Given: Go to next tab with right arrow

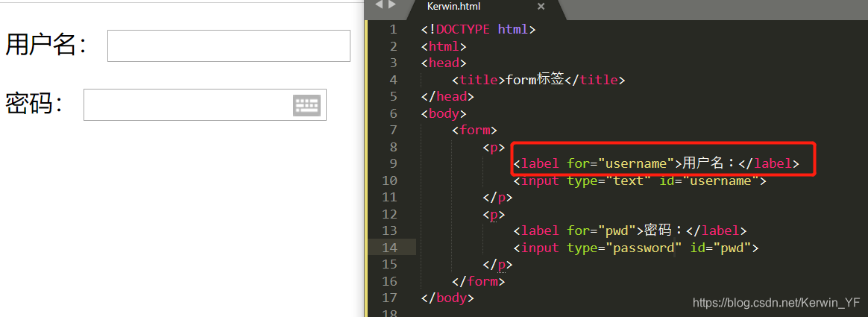Looking at the screenshot, I should tap(392, 5).
